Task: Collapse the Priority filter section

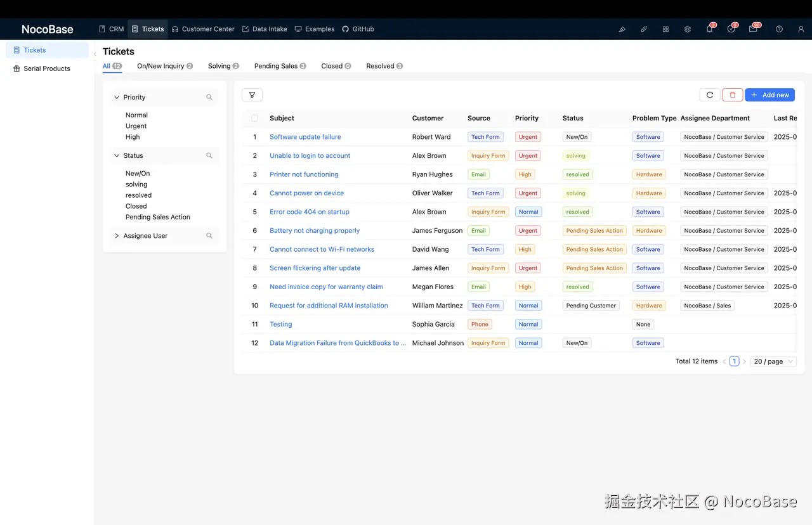Action: click(116, 97)
